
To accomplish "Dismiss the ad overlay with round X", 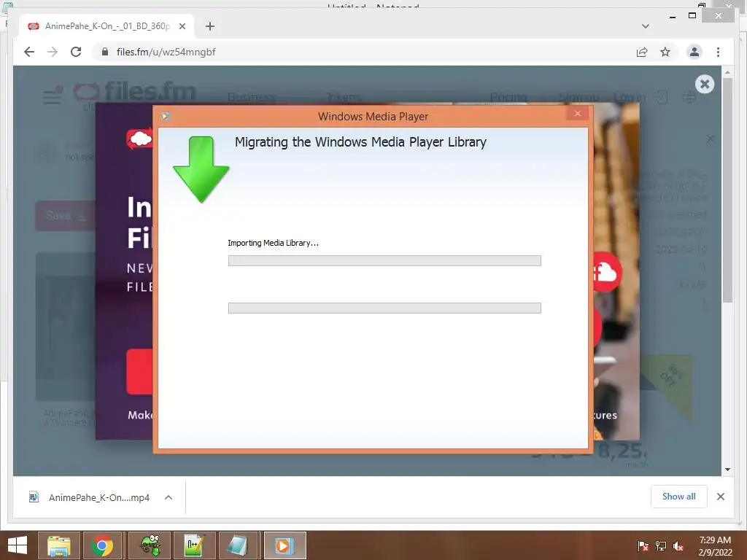I will 705,85.
